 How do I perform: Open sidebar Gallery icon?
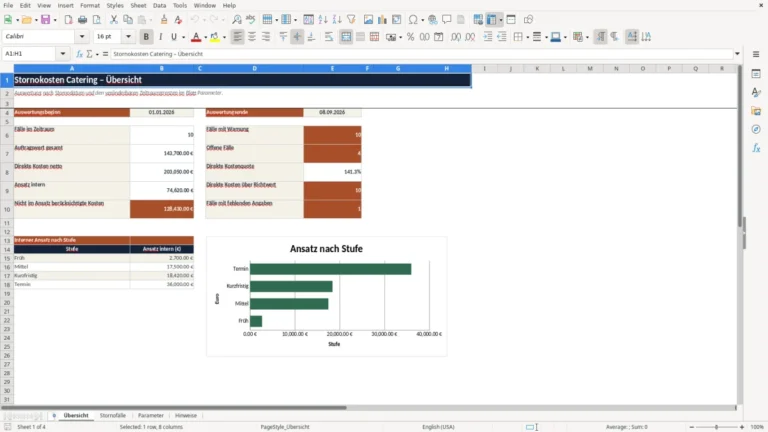756,111
